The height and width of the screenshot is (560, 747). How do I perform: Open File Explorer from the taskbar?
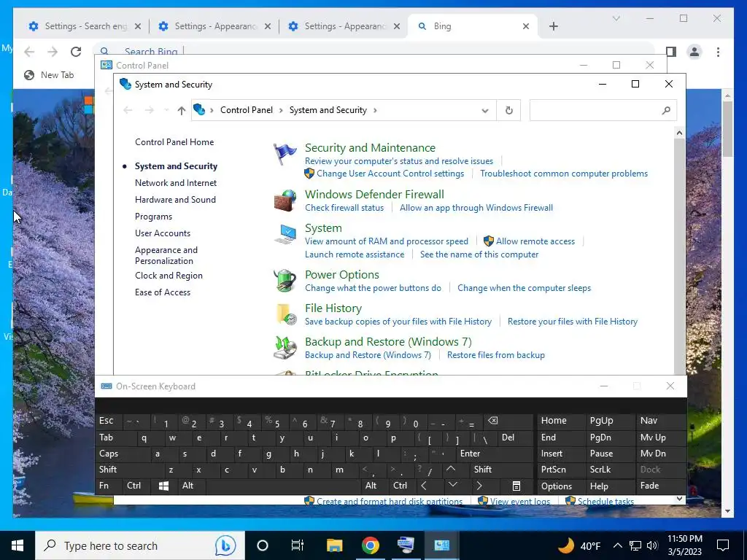[334, 545]
